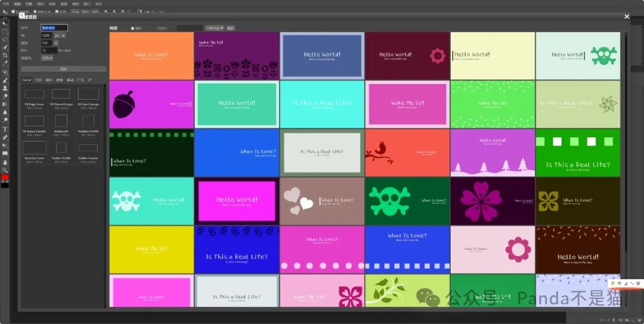Pick the orange What Is Love? template

[x=151, y=55]
